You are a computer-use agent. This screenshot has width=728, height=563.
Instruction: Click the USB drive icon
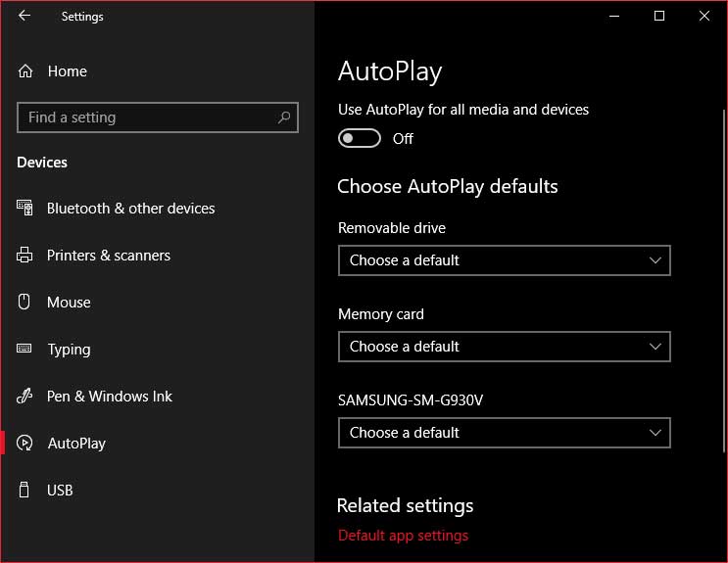[x=24, y=490]
